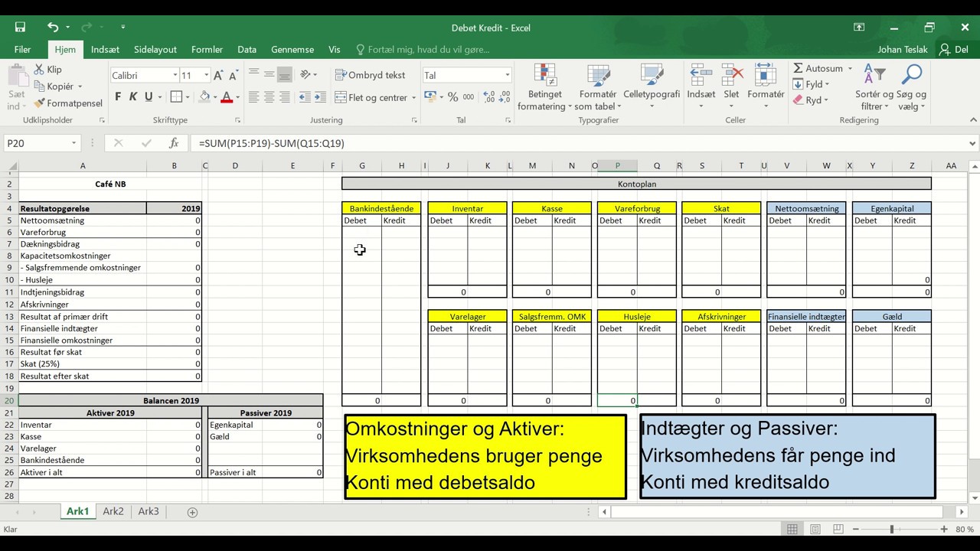The image size is (980, 551).
Task: Expand the formula bar chevron
Action: click(x=972, y=143)
